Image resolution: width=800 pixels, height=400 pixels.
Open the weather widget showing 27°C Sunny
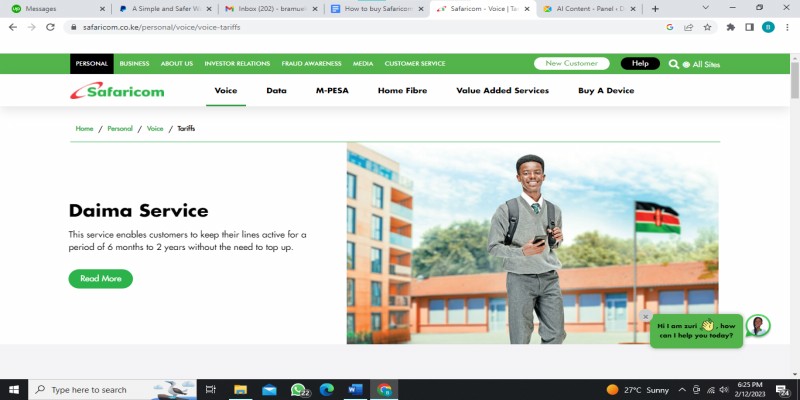638,390
